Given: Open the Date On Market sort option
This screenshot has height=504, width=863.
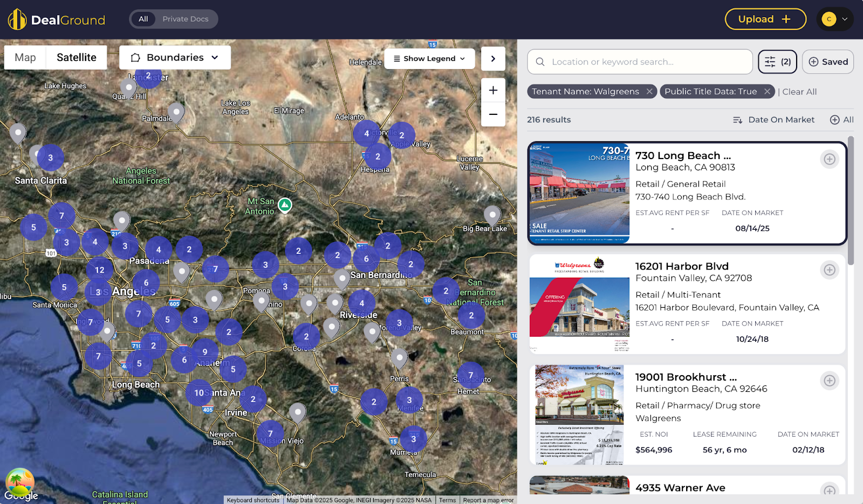Looking at the screenshot, I should tap(774, 120).
